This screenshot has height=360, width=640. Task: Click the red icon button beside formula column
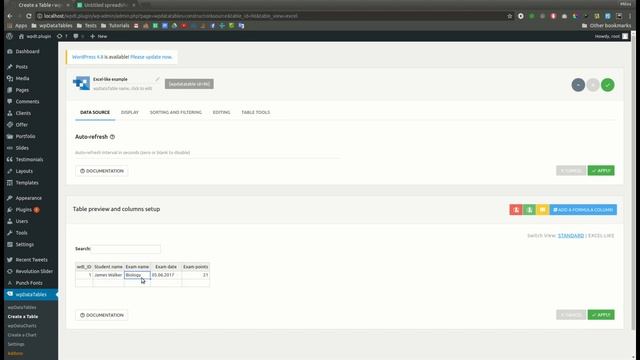tap(516, 210)
